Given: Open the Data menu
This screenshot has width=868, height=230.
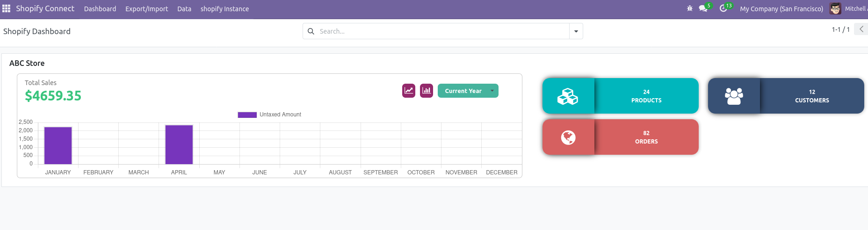Looking at the screenshot, I should pos(184,9).
